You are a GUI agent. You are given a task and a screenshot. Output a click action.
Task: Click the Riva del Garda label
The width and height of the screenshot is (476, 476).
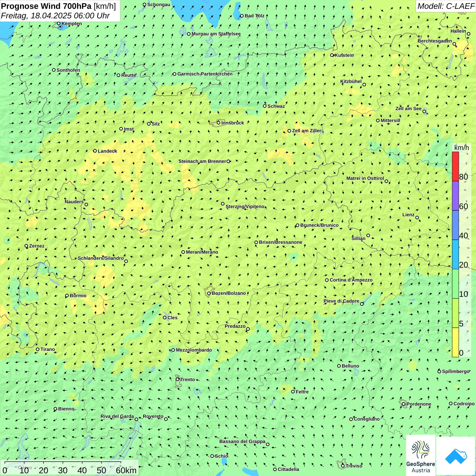pyautogui.click(x=117, y=416)
